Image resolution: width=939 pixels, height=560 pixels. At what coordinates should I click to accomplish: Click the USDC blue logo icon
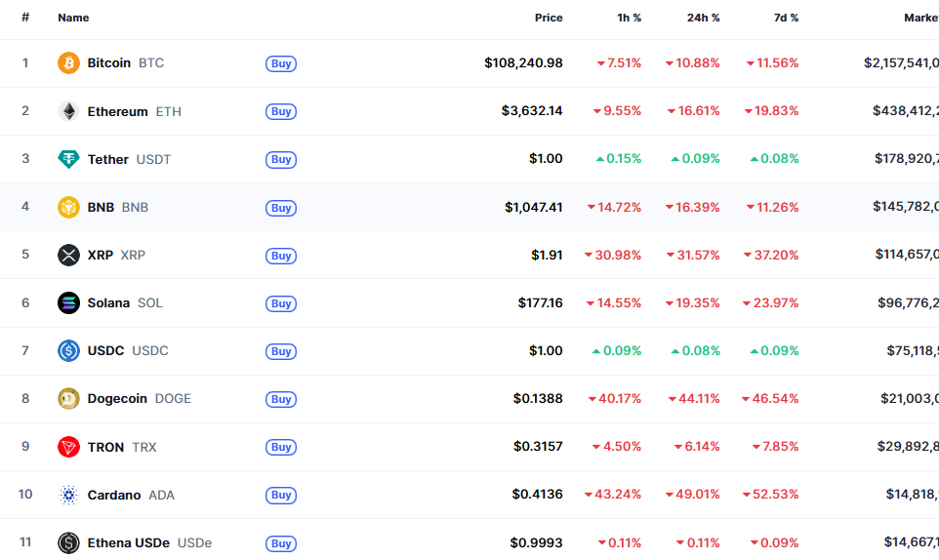coord(68,350)
